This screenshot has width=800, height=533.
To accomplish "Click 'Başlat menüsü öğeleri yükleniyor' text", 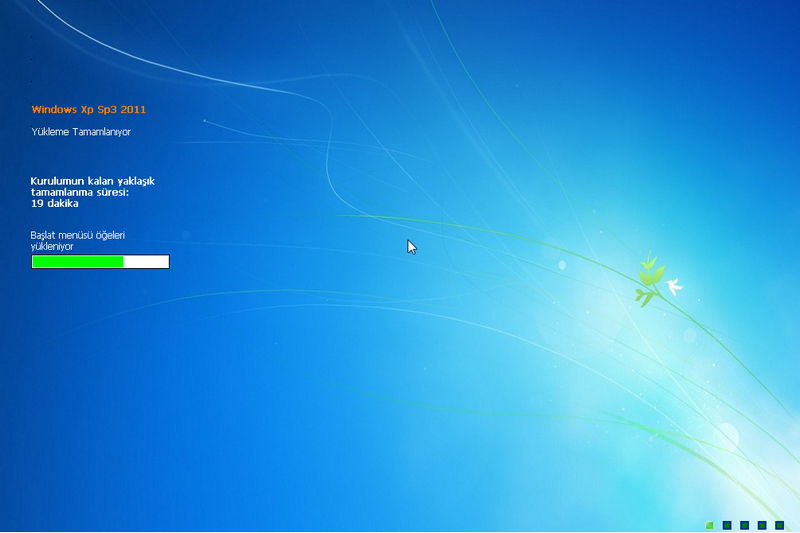I will [x=78, y=241].
